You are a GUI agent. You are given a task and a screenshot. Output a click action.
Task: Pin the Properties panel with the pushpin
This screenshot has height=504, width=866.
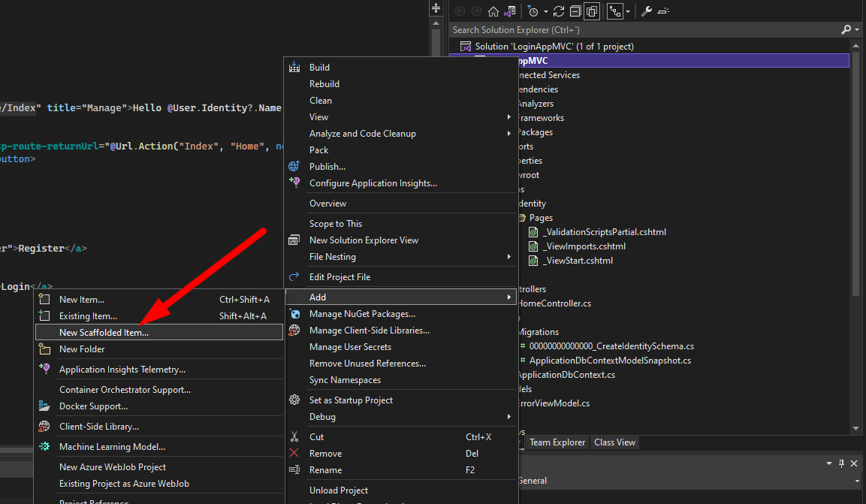click(x=842, y=463)
